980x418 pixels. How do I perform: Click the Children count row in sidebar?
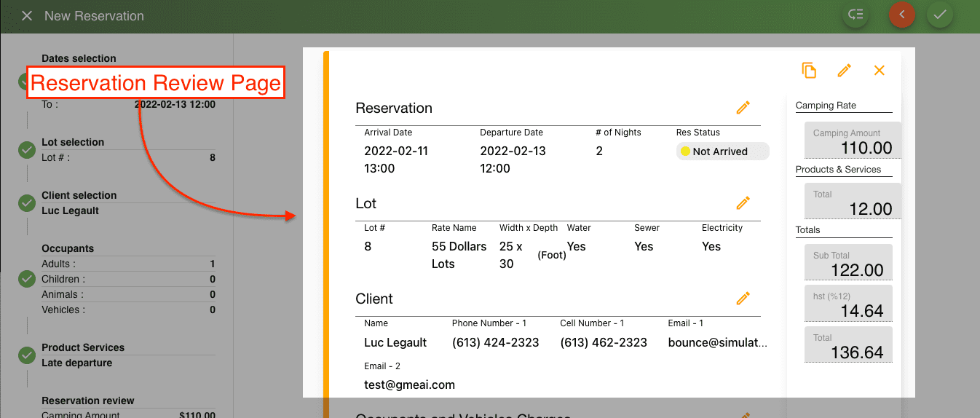click(x=128, y=279)
